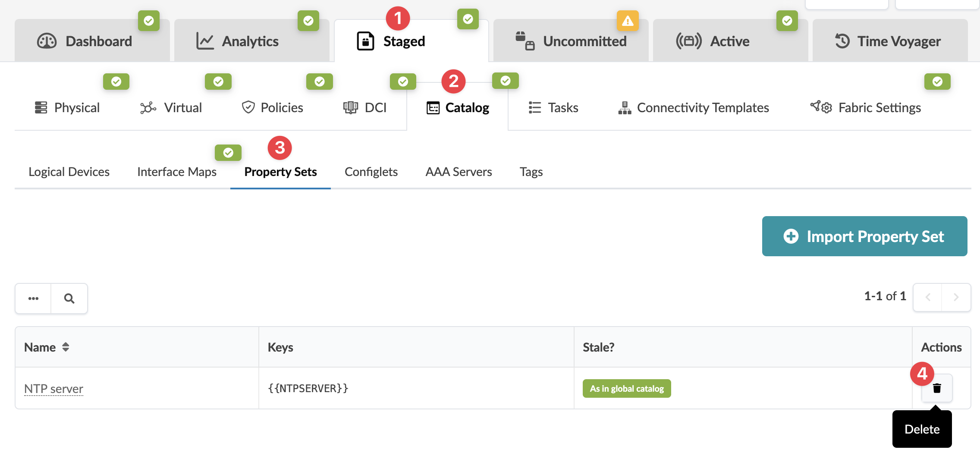Click the As in global catalog label
Screen dimensions: 980x459
627,389
